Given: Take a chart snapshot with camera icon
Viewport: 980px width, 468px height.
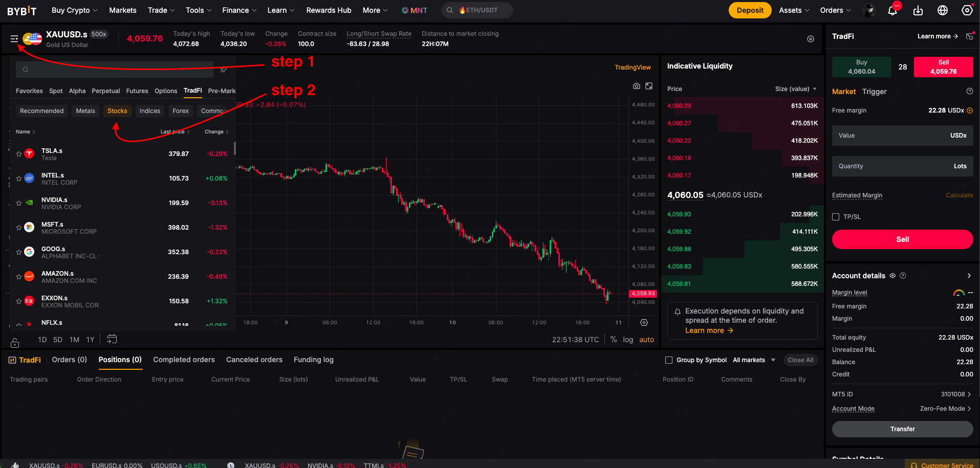Looking at the screenshot, I should [x=637, y=86].
